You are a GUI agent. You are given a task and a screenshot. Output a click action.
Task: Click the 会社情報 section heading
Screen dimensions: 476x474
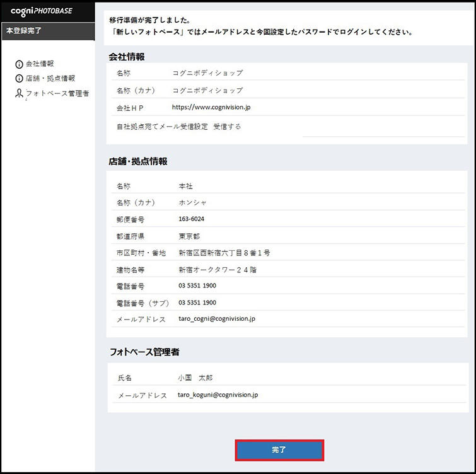tap(127, 57)
